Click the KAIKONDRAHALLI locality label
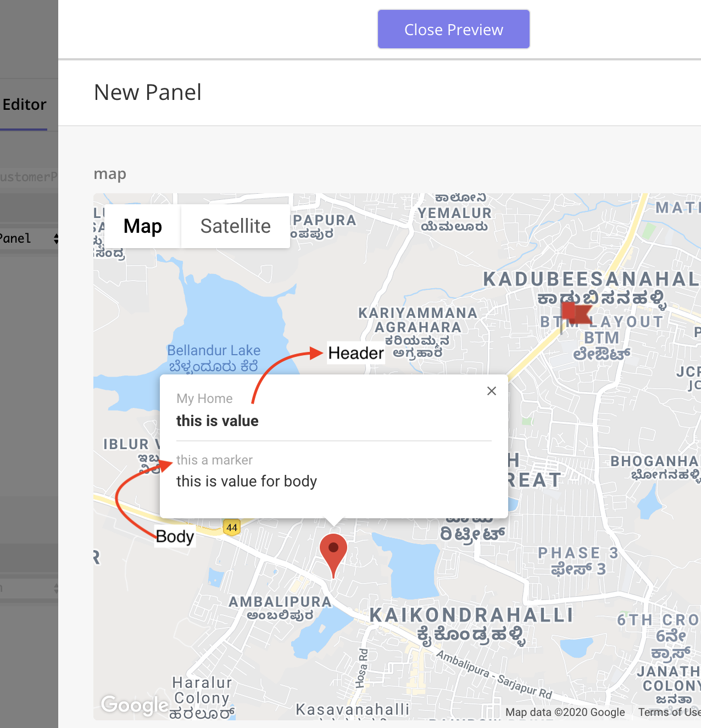 (x=471, y=615)
